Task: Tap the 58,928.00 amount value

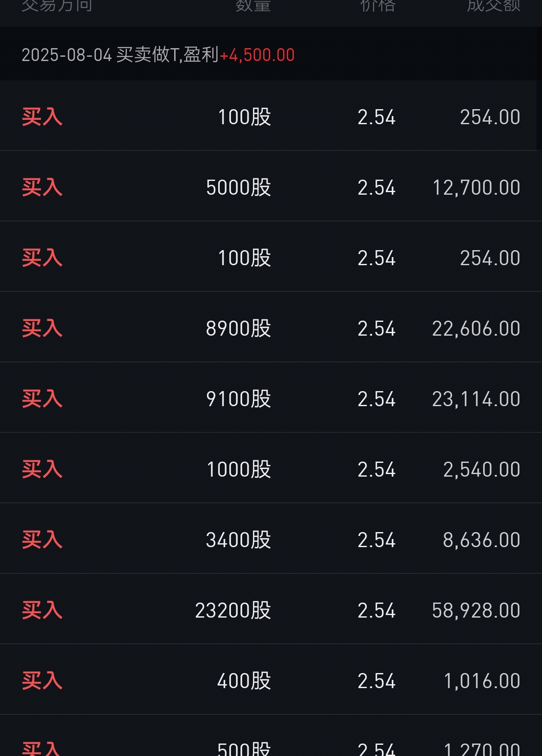Action: (476, 610)
